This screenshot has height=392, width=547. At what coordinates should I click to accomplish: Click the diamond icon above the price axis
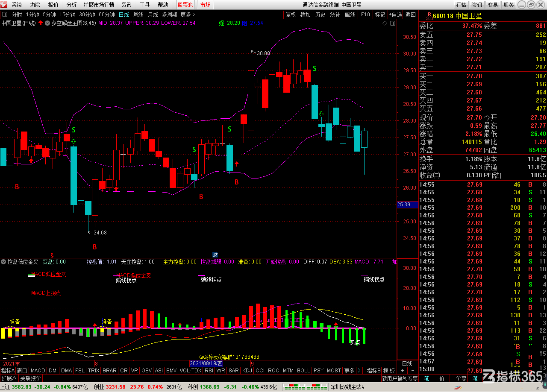click(x=385, y=23)
